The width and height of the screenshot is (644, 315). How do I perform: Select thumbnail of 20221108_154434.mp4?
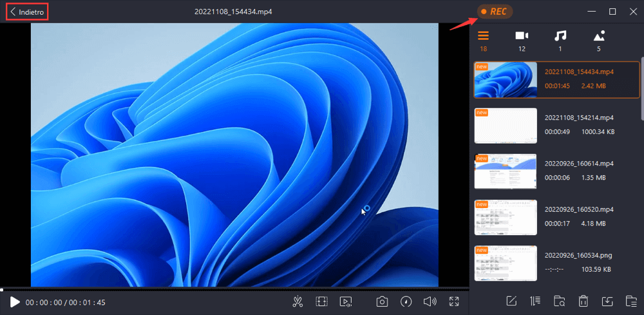pyautogui.click(x=506, y=80)
